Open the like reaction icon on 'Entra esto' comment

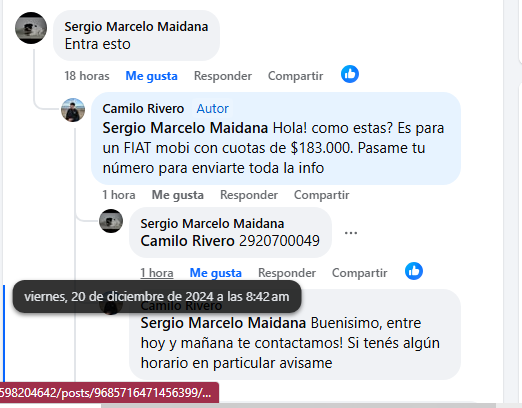(x=350, y=74)
